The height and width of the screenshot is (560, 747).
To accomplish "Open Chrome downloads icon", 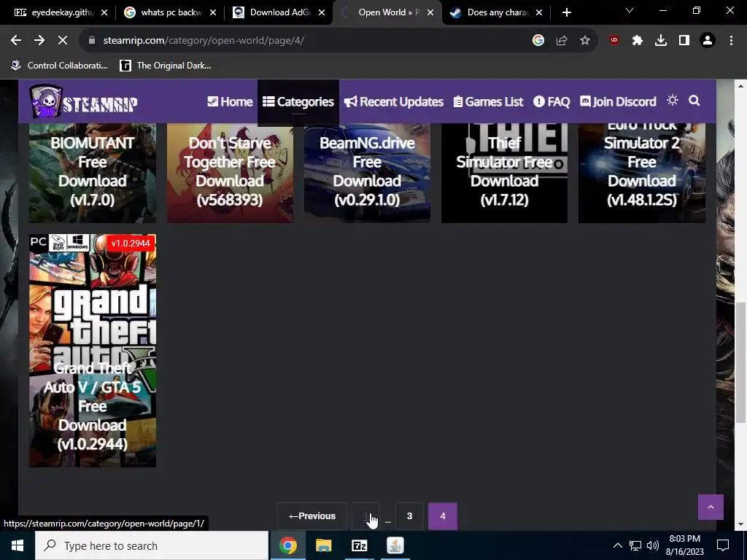I will 661,41.
